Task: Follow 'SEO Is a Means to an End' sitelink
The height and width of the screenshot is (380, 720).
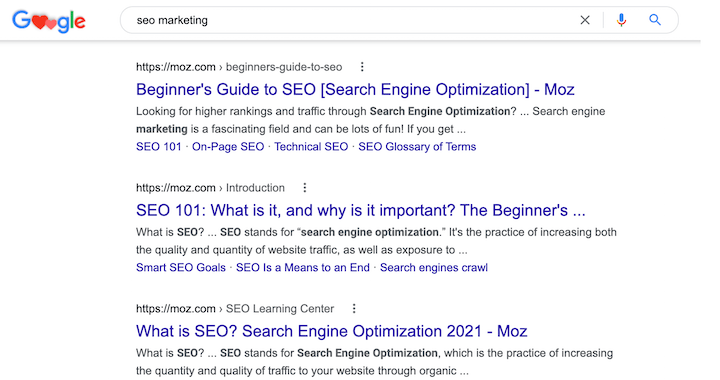Action: pyautogui.click(x=303, y=268)
